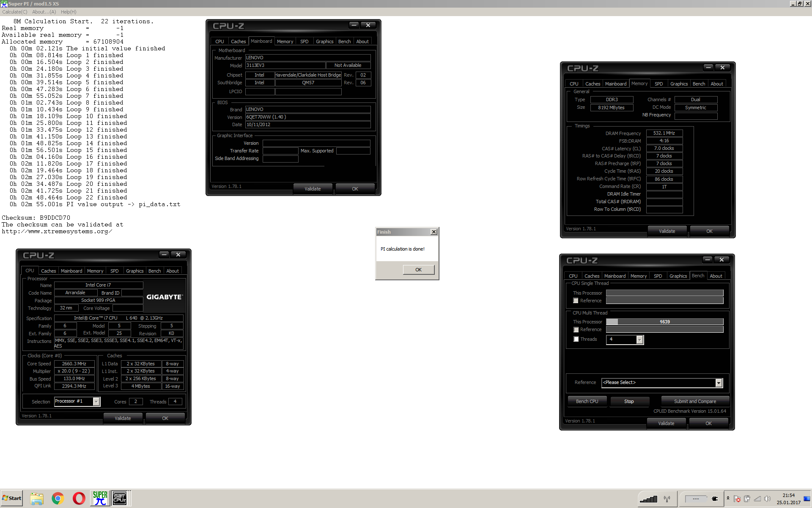Click the GIGABYTE logo in CPU window

point(165,297)
